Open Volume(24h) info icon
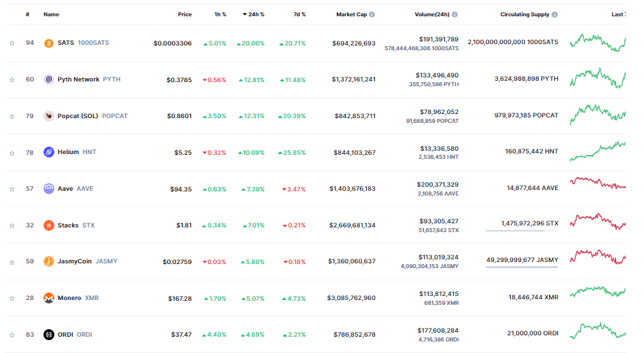 pyautogui.click(x=454, y=14)
